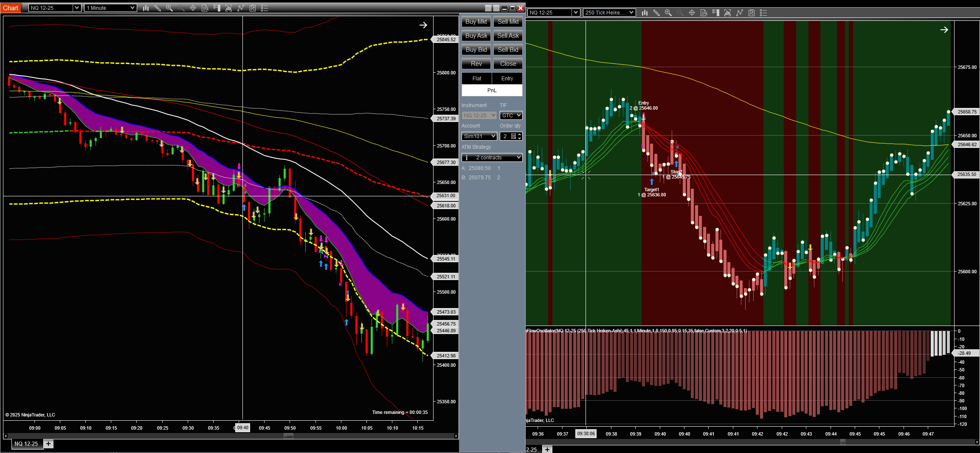Open bar style icon on 250 Tick chart toolbar
Viewport: 980px width, 453px height.
pos(645,13)
